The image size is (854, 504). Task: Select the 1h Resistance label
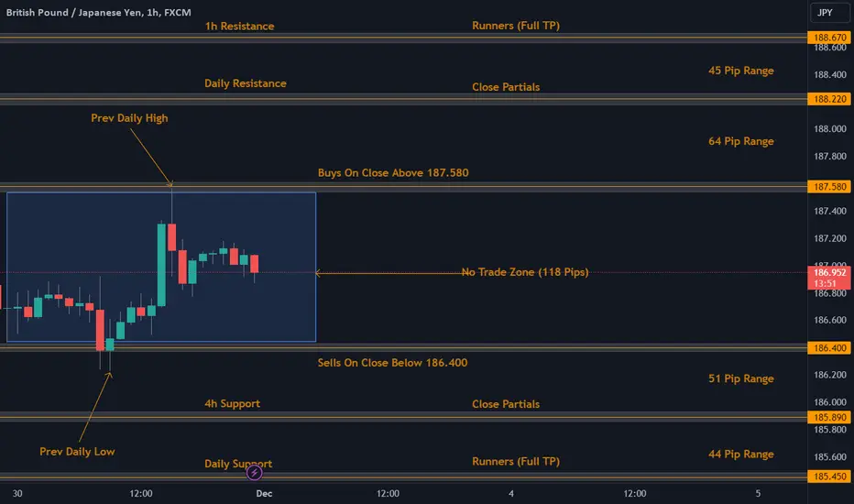click(240, 27)
